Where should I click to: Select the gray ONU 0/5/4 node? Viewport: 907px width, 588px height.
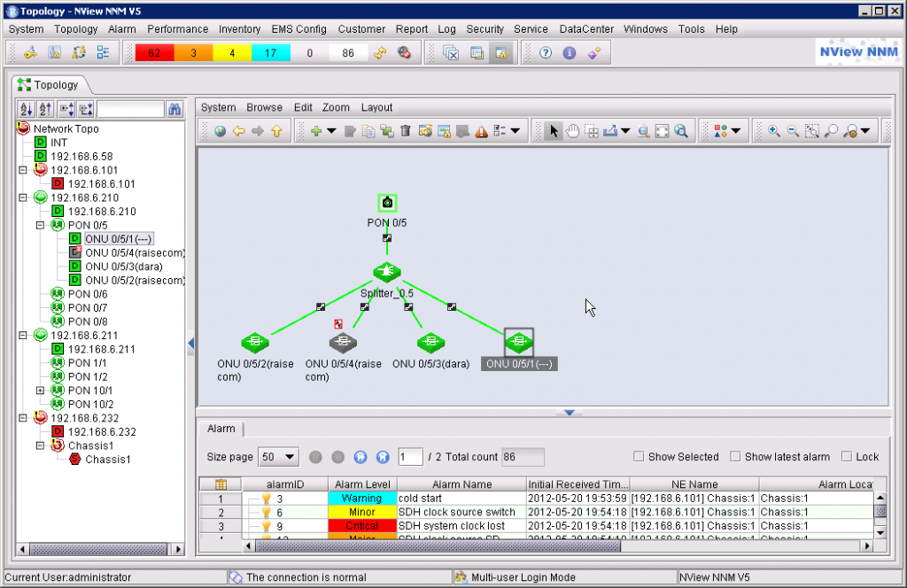(343, 343)
